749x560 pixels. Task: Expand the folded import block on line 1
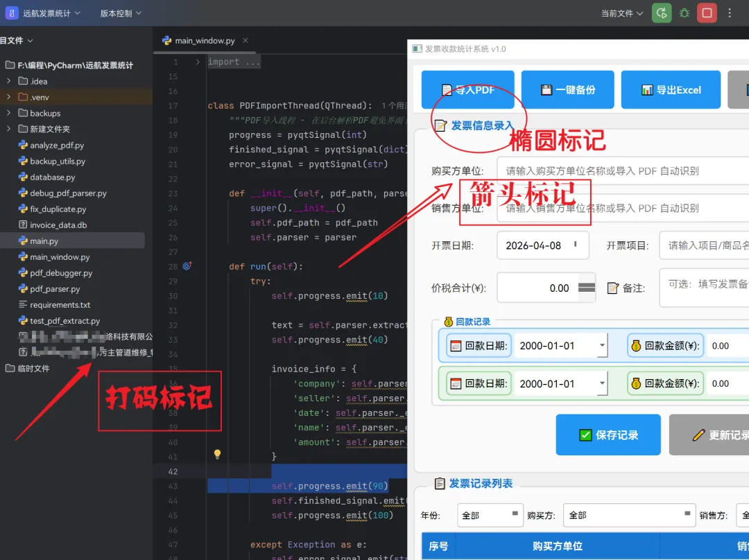(x=198, y=62)
